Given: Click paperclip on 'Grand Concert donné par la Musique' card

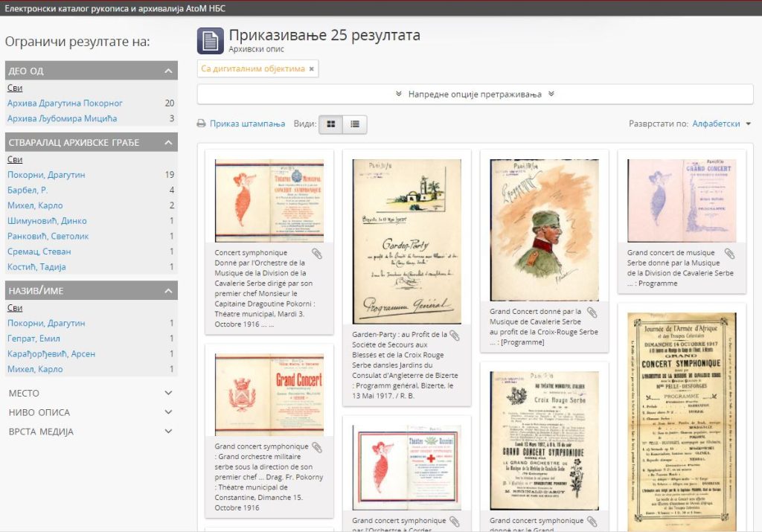Looking at the screenshot, I should [592, 313].
